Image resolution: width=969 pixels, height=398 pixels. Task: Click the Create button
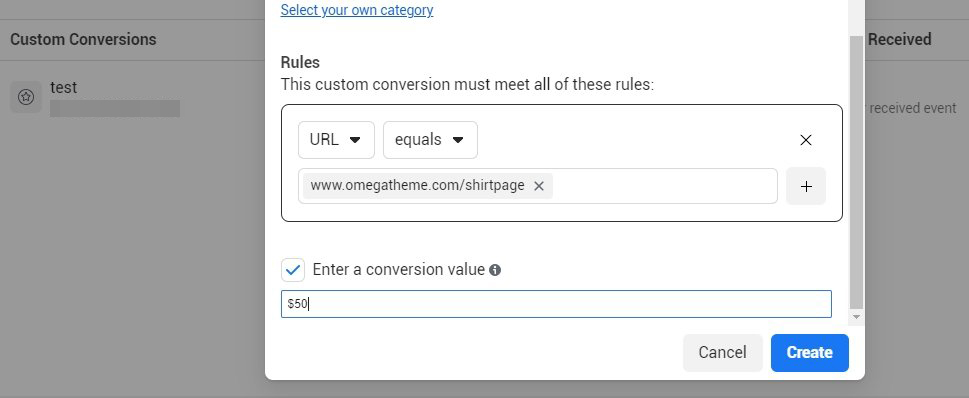click(810, 353)
